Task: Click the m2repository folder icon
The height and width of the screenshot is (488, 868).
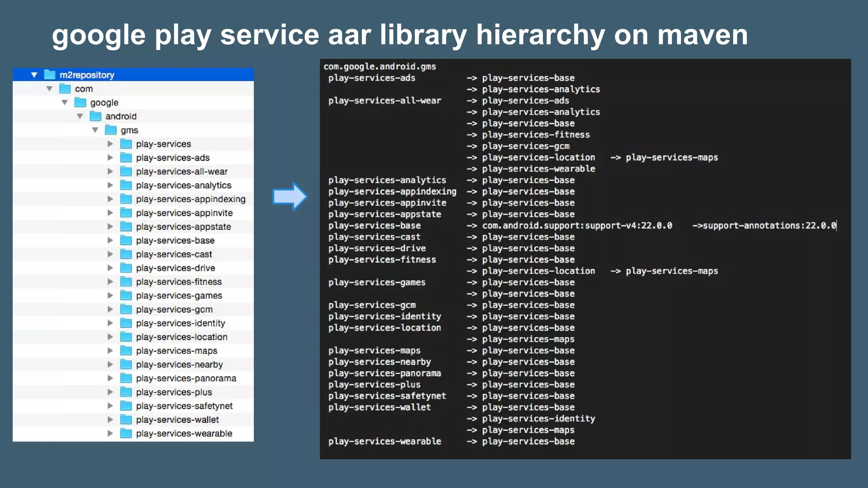Action: coord(50,75)
